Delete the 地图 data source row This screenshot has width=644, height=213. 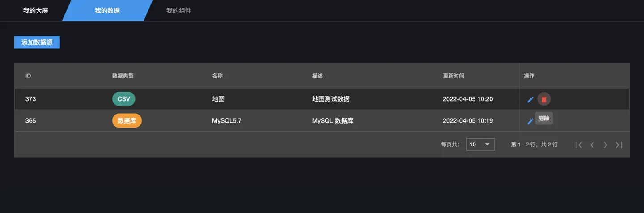[x=544, y=99]
